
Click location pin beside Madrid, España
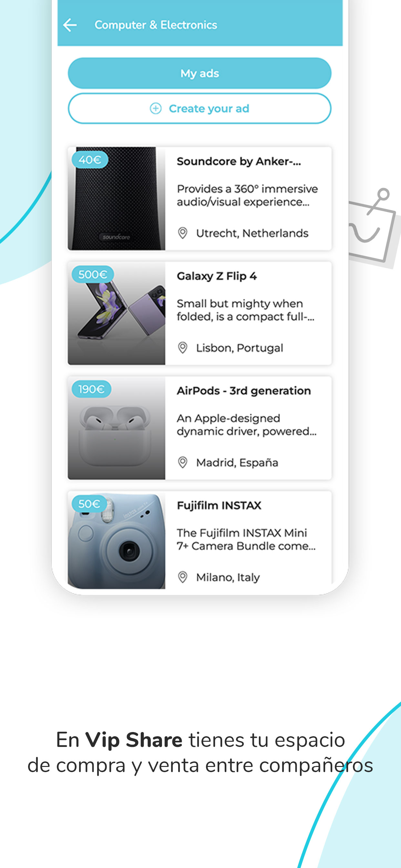(x=183, y=462)
